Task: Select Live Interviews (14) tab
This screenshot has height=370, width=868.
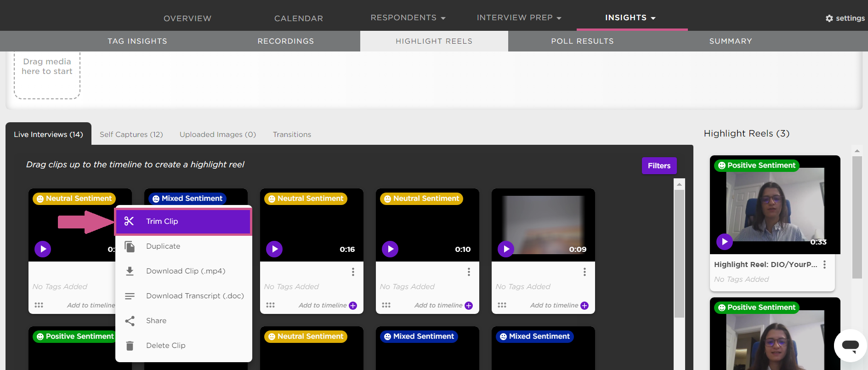Action: (48, 134)
